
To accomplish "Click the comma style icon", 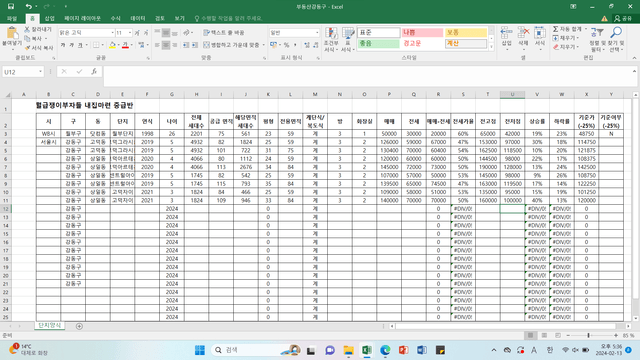I will [x=295, y=45].
